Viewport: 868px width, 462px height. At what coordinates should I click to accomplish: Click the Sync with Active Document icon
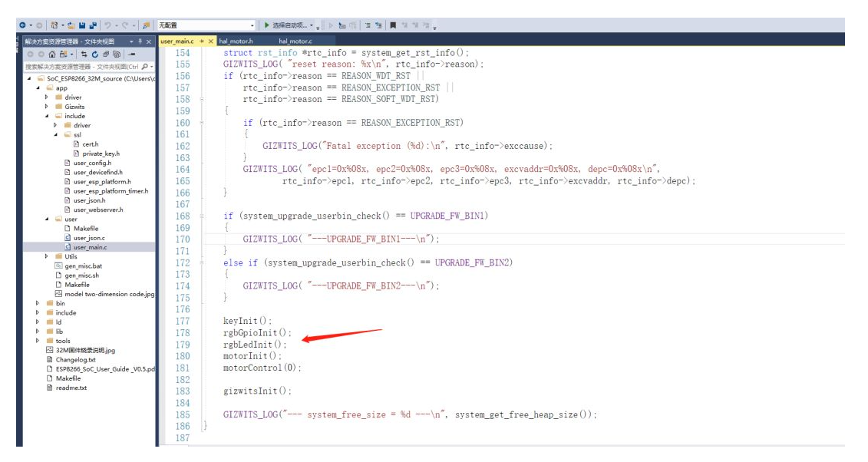pos(84,54)
